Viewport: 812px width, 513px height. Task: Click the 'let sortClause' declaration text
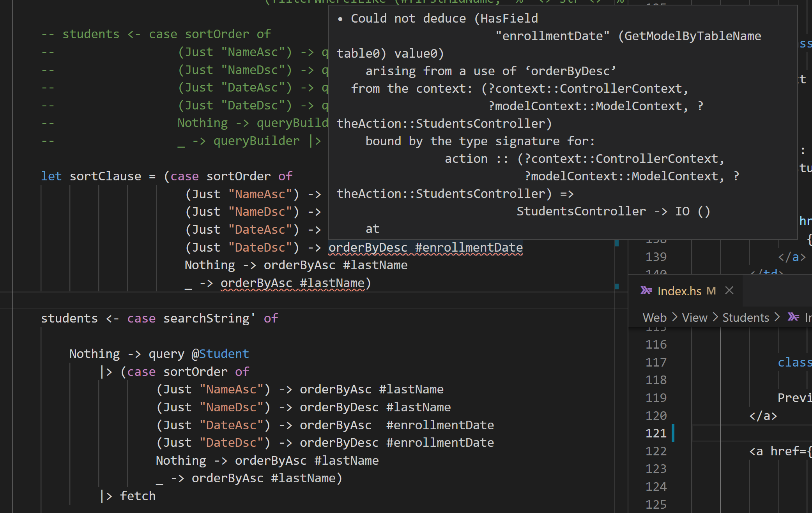click(91, 176)
